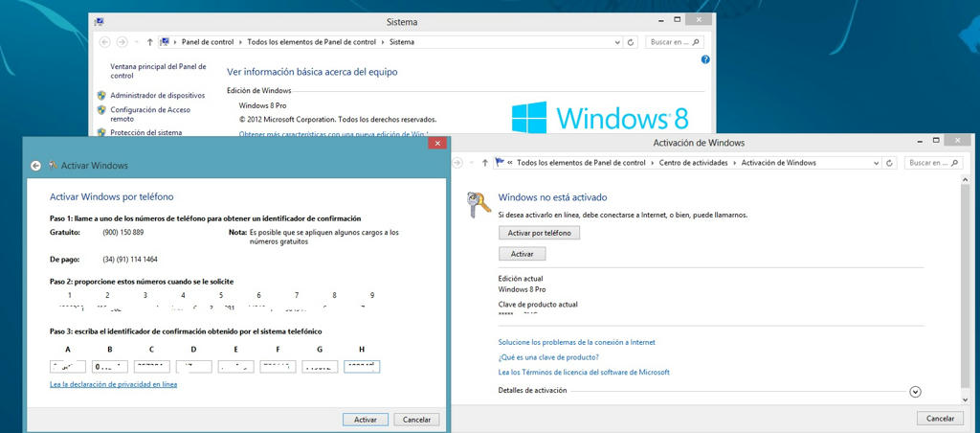
Task: Open recent locations dropdown in Sistema window
Action: tap(136, 42)
